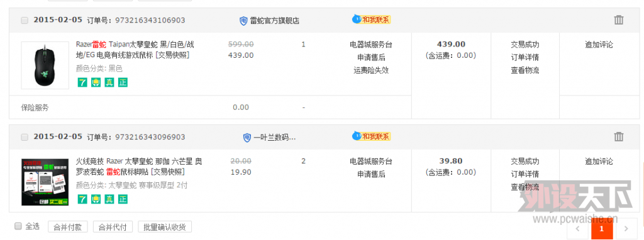Screen dimensions: 644x240
Task: Go to the next page arrow
Action: 626,229
